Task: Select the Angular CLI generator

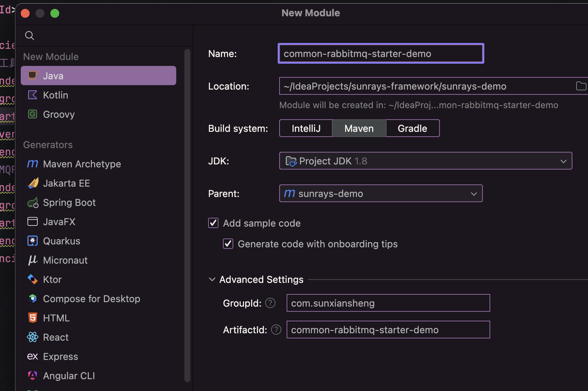Action: click(x=98, y=375)
